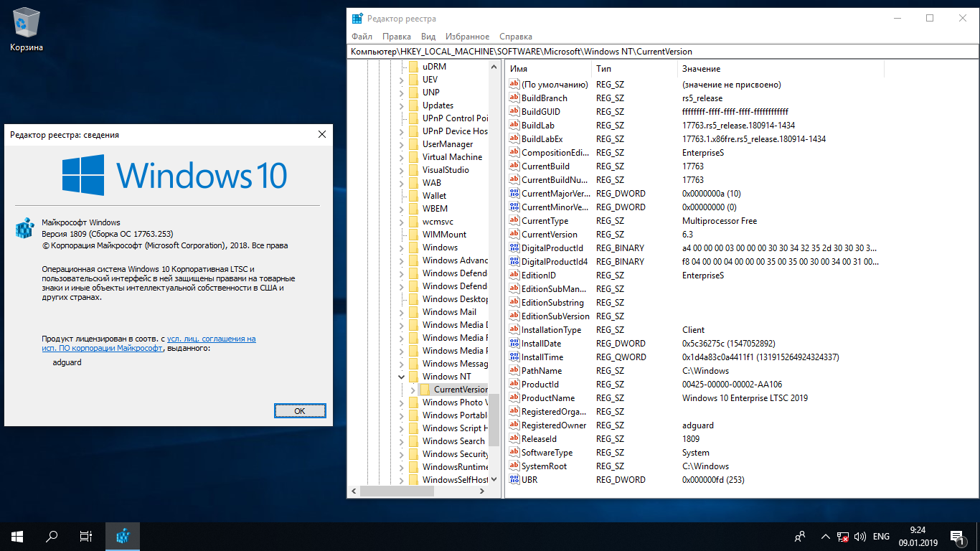Expand the Updates tree node
Screen dimensions: 980x551
pyautogui.click(x=401, y=105)
